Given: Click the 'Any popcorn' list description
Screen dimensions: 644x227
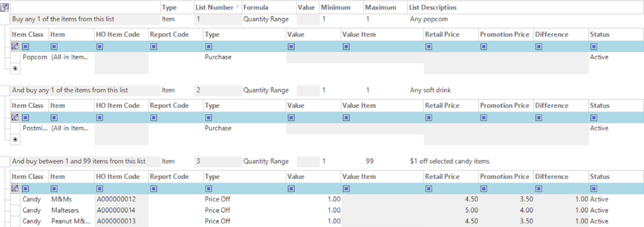Looking at the screenshot, I should tap(429, 19).
